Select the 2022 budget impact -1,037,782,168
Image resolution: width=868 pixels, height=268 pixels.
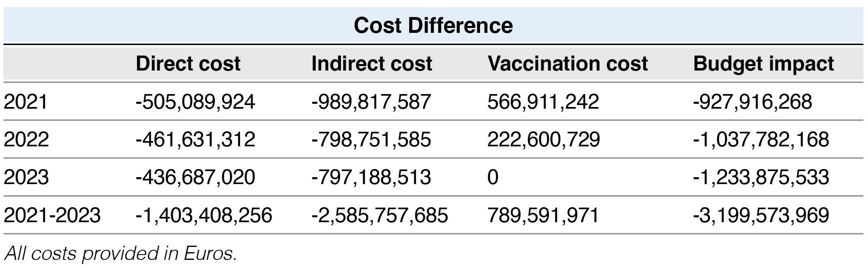761,139
